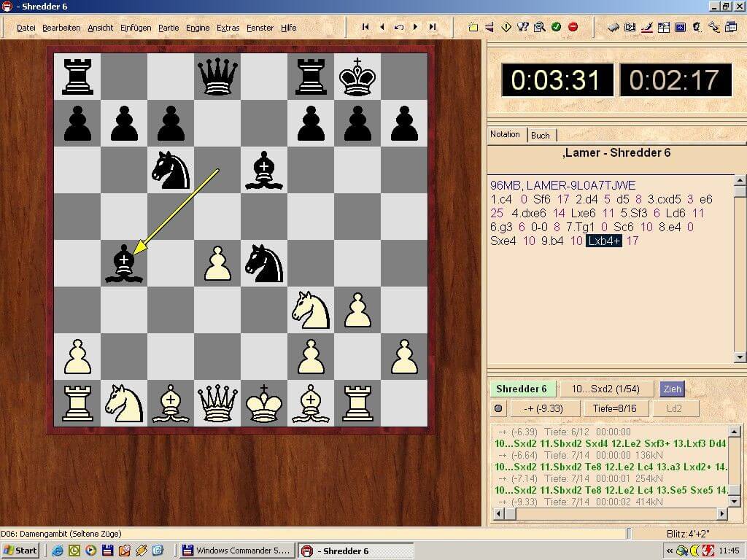Click the Zieh button
Viewport: 747px width, 560px height.
[x=672, y=389]
